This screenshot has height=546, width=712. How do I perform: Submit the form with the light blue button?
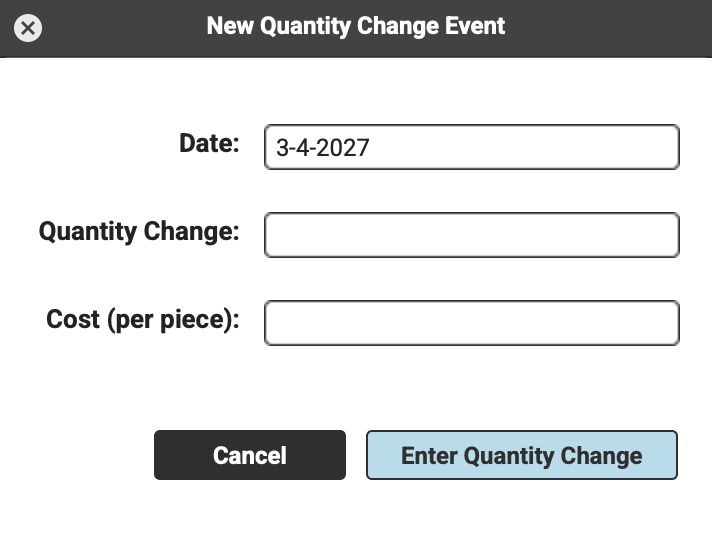521,456
